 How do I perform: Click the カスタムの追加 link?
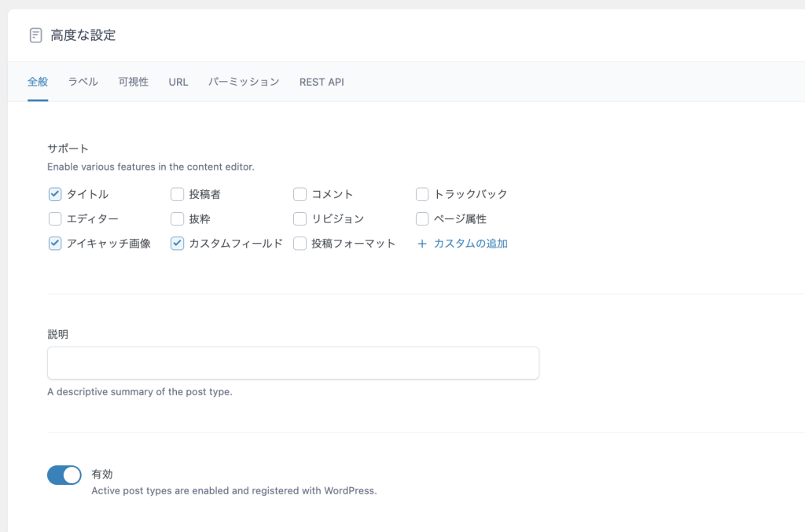tap(470, 244)
